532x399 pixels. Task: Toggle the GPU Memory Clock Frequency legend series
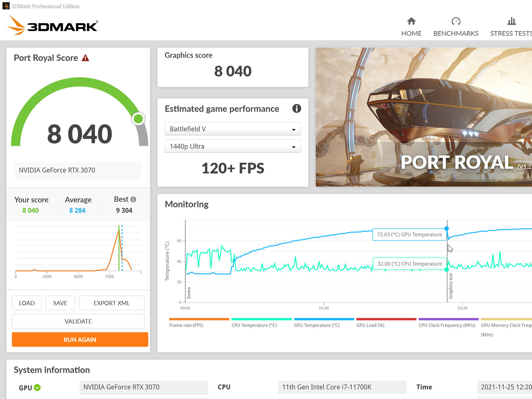[x=506, y=327]
